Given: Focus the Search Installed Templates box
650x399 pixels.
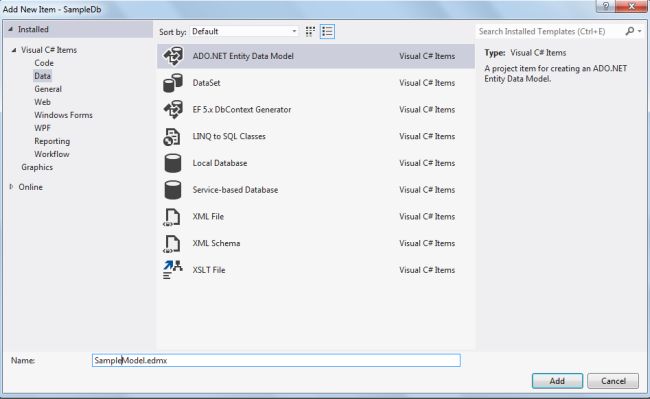Looking at the screenshot, I should click(549, 31).
